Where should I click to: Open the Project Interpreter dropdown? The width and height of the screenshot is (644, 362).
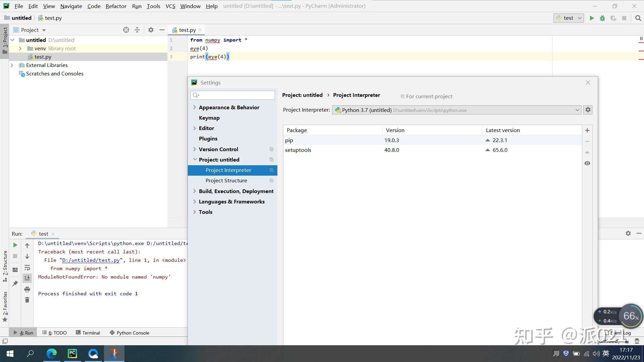(x=457, y=110)
